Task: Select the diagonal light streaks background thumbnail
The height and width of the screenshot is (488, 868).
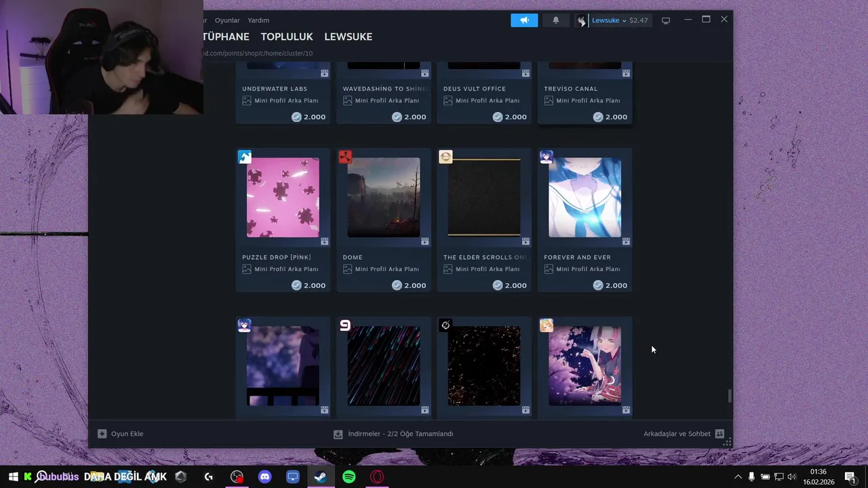Action: pyautogui.click(x=384, y=366)
